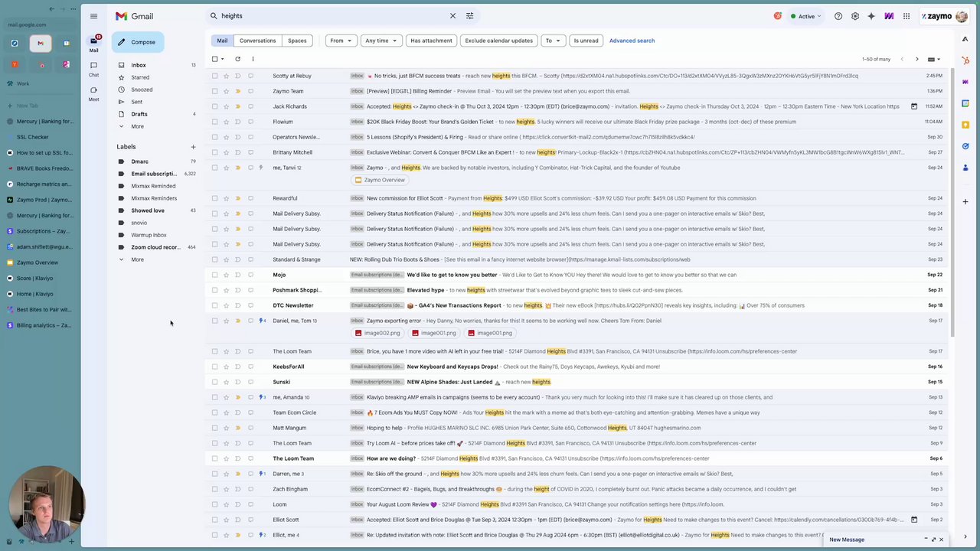Screen dimensions: 980x551
Task: Select the Brittany Mitchell email checkbox
Action: 214,152
